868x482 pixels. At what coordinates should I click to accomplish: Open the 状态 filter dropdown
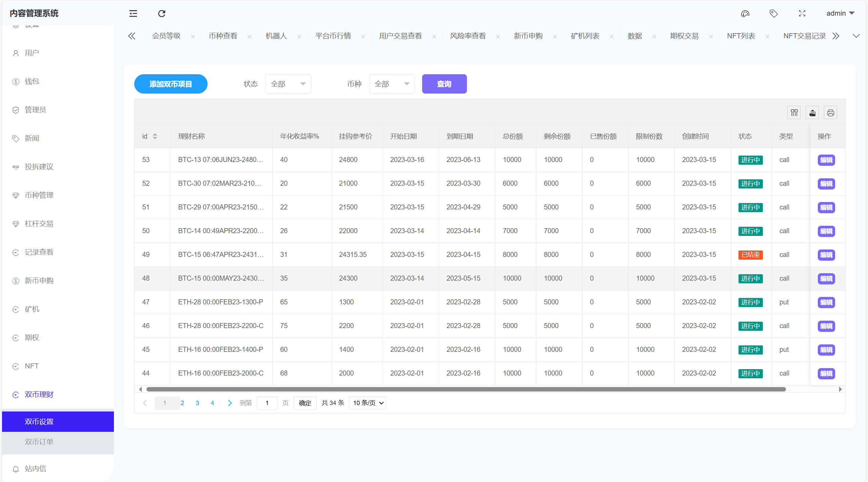pyautogui.click(x=288, y=84)
